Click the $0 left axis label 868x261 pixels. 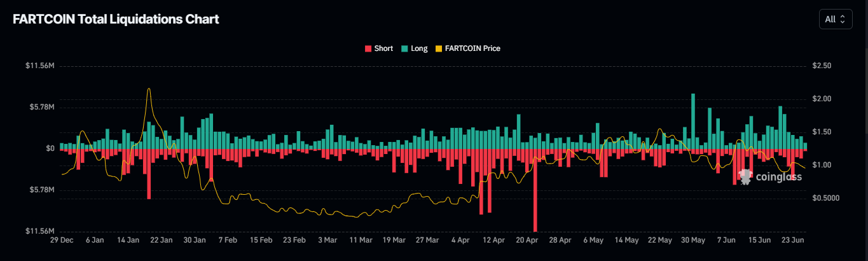(48, 148)
